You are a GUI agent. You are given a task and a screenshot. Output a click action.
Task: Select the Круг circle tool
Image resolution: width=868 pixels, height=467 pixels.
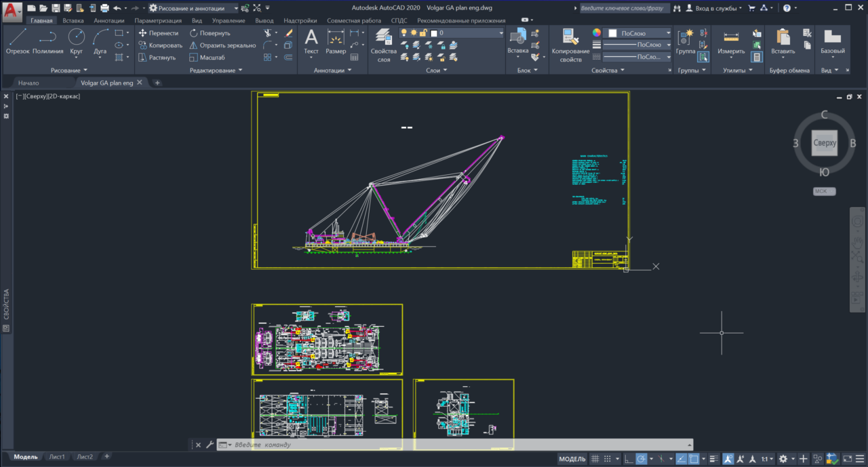(x=77, y=42)
